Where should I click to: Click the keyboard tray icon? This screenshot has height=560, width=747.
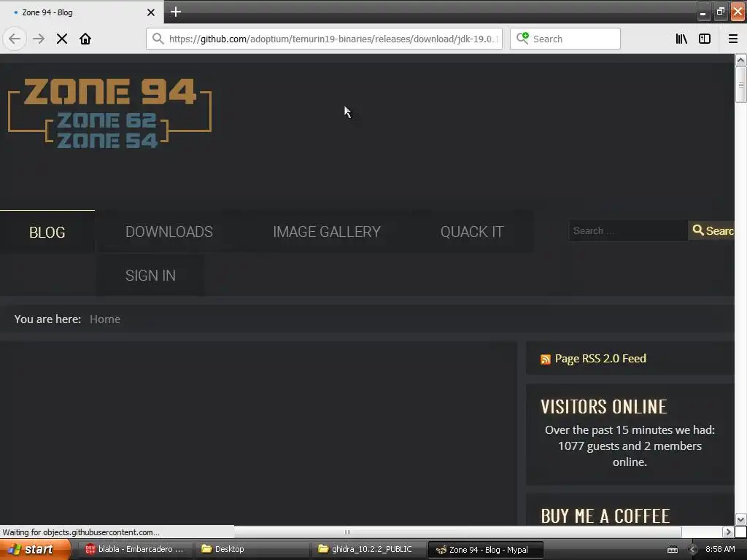(x=672, y=550)
